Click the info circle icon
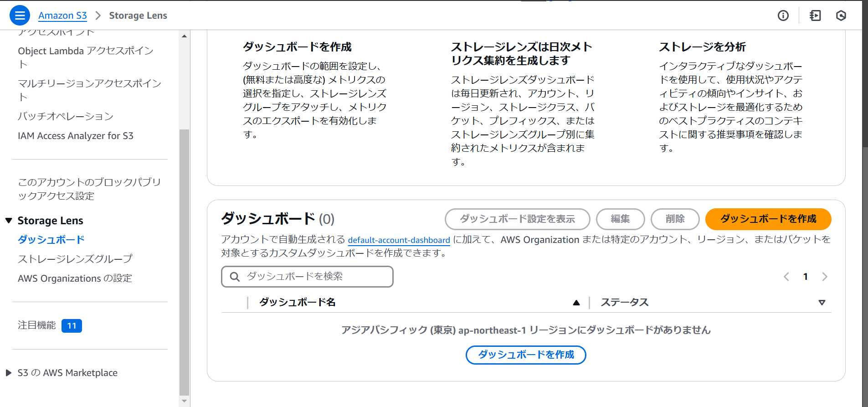This screenshot has width=868, height=407. 783,15
